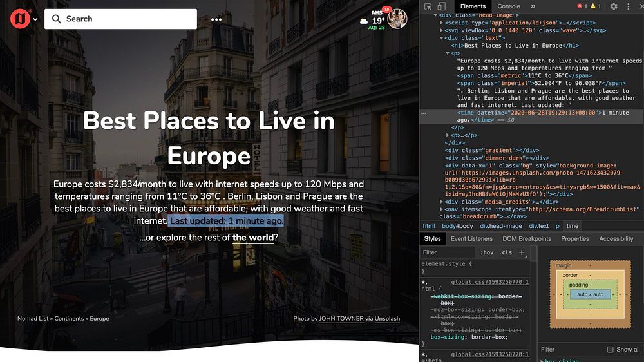
Task: Click the Search input field
Action: click(121, 19)
